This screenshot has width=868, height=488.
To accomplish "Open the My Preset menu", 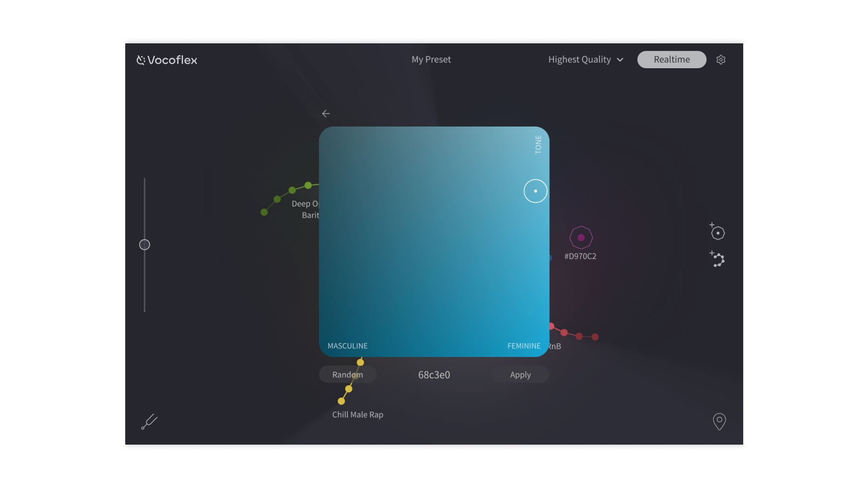I will point(431,60).
